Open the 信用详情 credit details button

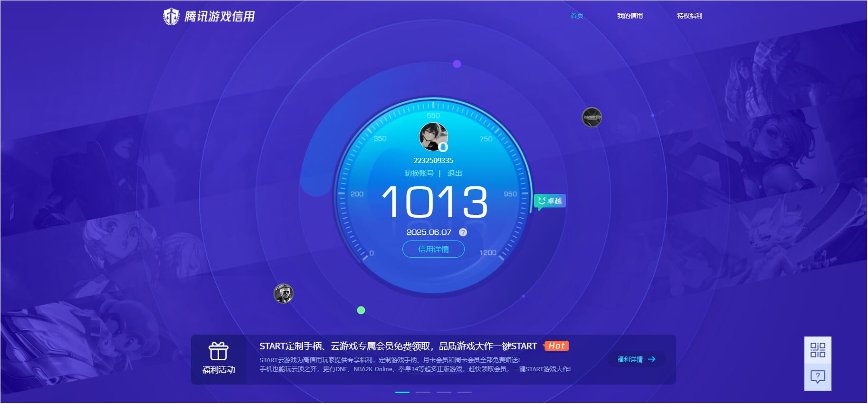[433, 249]
